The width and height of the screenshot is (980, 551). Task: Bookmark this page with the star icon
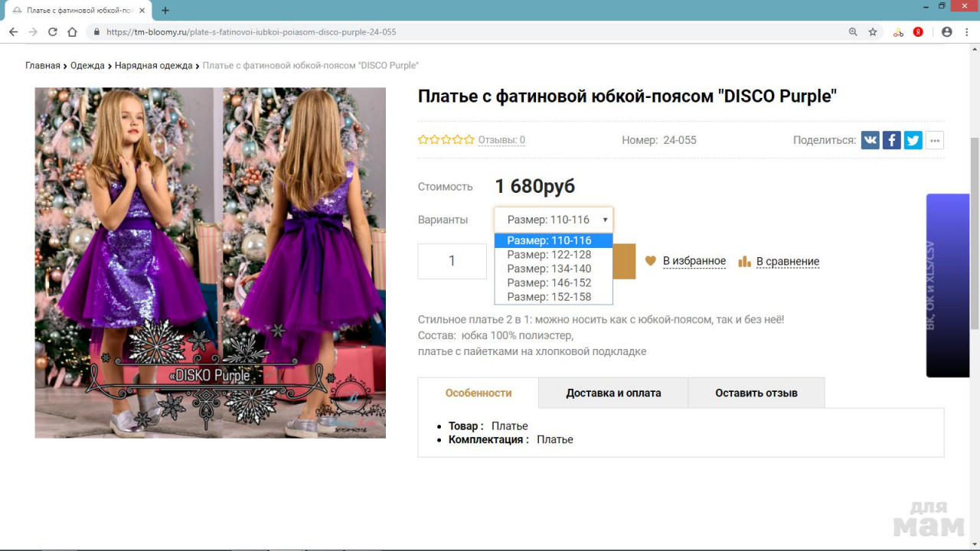[873, 32]
